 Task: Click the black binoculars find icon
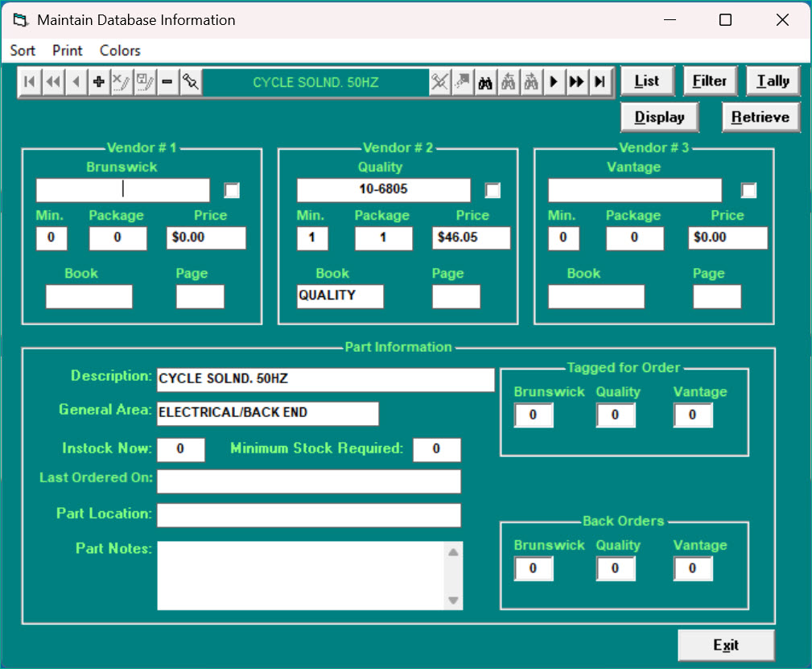pos(485,82)
